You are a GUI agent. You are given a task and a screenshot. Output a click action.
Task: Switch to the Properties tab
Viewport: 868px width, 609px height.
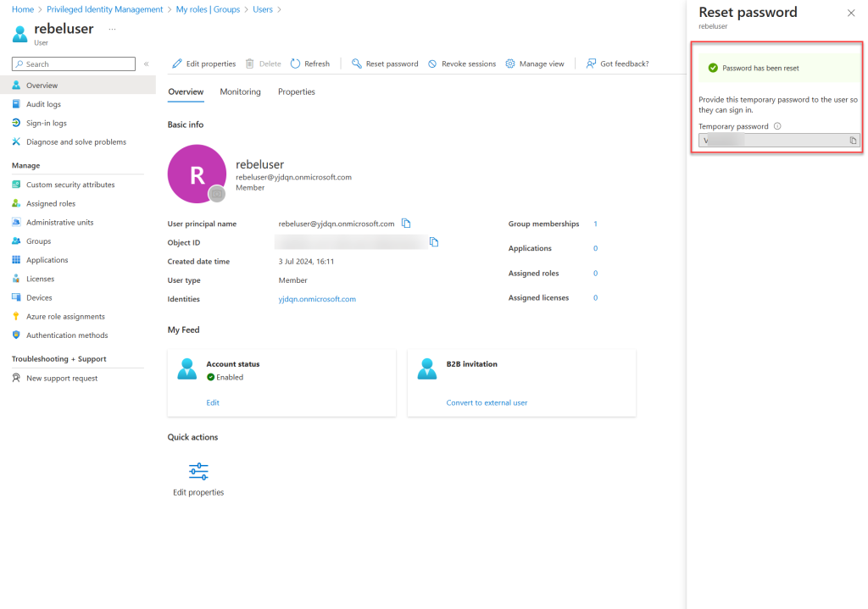pos(296,91)
